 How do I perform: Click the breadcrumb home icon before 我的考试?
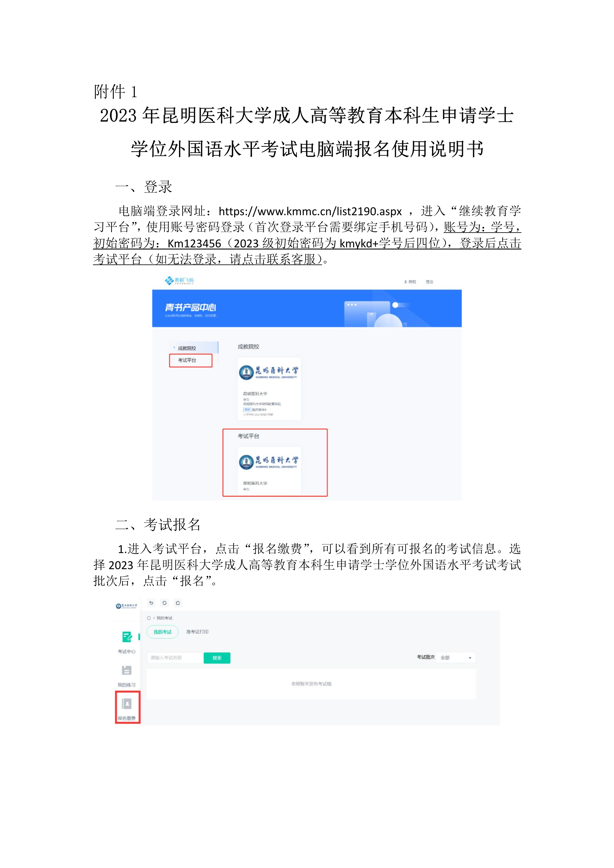pyautogui.click(x=149, y=618)
